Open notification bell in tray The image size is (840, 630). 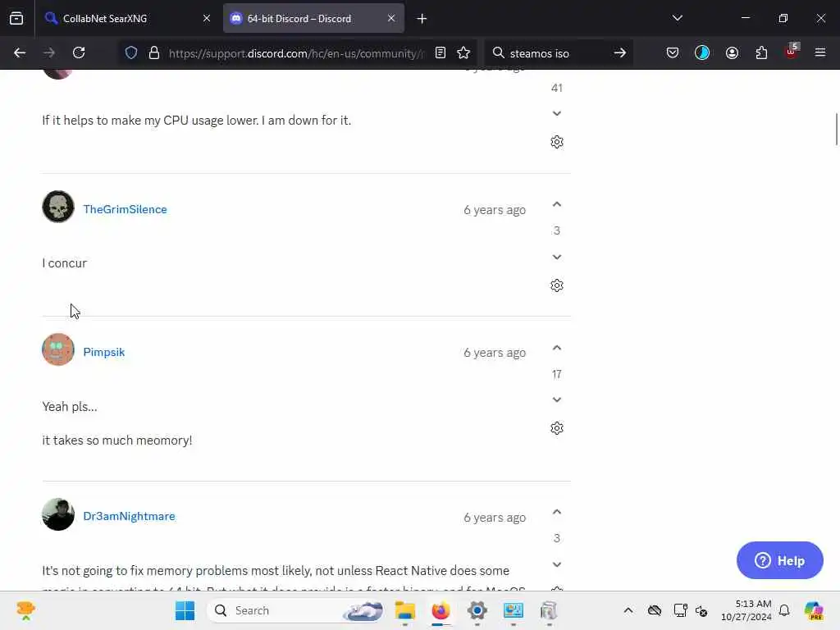click(x=784, y=610)
